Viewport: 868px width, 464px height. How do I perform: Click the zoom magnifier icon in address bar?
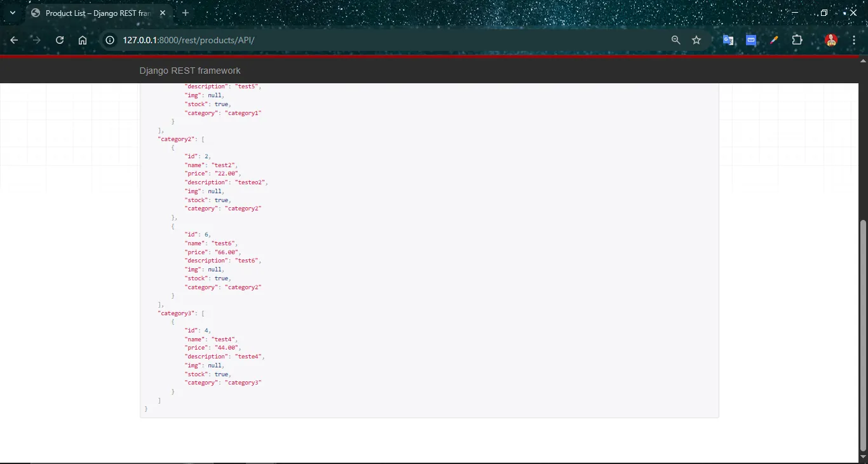(675, 40)
